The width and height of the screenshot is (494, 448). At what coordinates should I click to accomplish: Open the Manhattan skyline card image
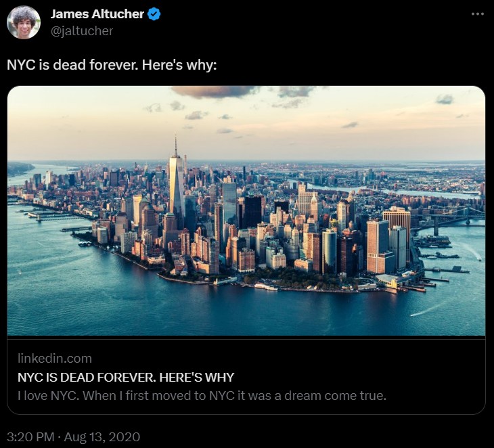(x=246, y=210)
